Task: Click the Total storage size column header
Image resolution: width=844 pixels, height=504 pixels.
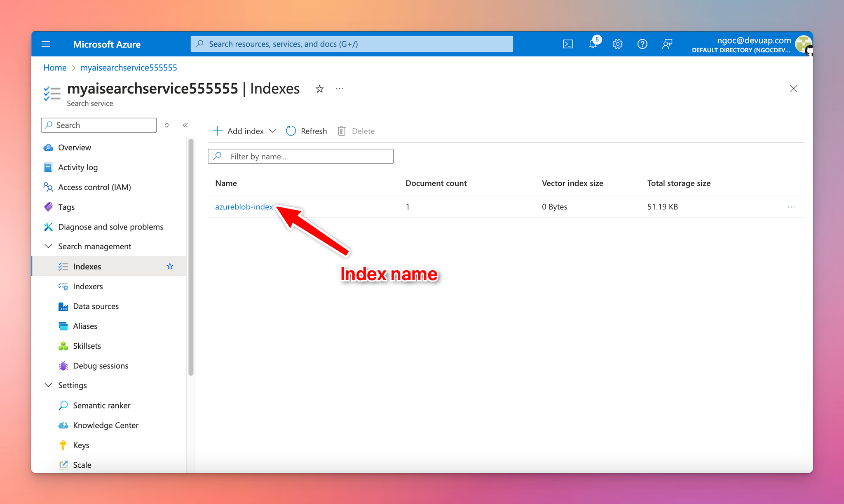Action: [x=679, y=183]
